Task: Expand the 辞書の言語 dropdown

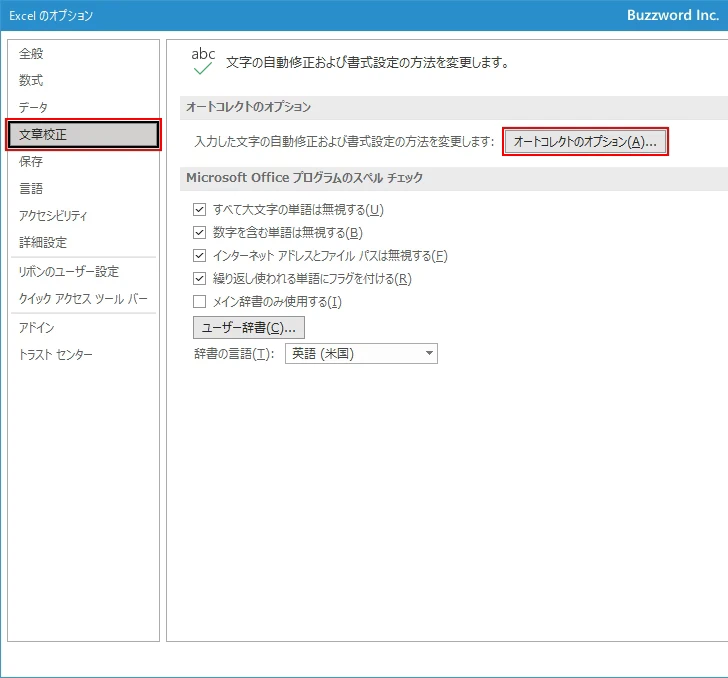Action: pyautogui.click(x=361, y=353)
